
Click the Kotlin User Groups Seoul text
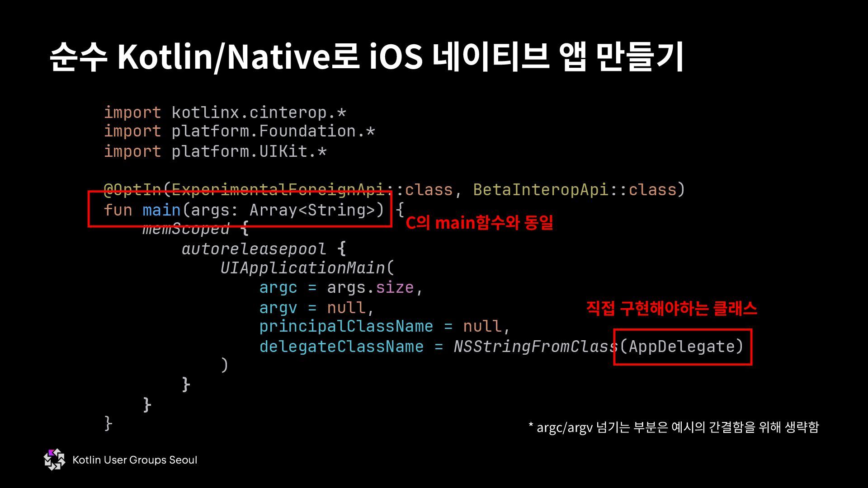pyautogui.click(x=135, y=460)
